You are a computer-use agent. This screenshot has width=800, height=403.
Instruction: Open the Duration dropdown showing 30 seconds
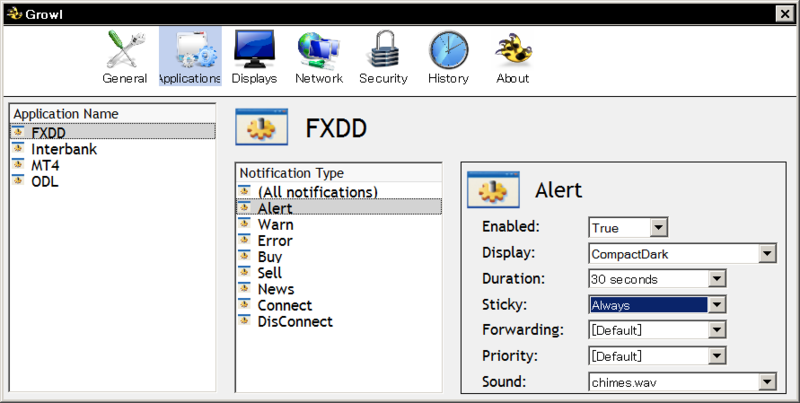(x=717, y=279)
